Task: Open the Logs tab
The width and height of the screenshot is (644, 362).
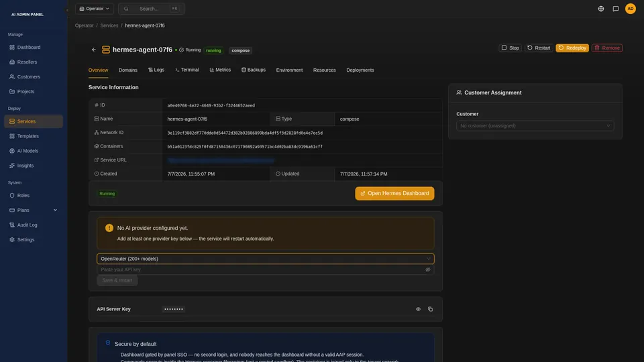Action: (x=156, y=70)
